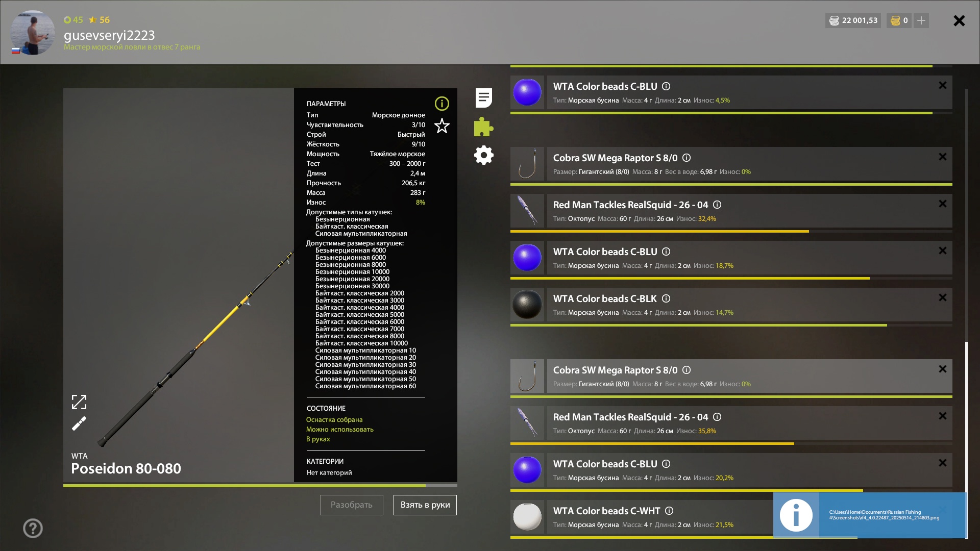This screenshot has width=980, height=551.
Task: Open silver currency balance 22 001,53
Action: [853, 20]
